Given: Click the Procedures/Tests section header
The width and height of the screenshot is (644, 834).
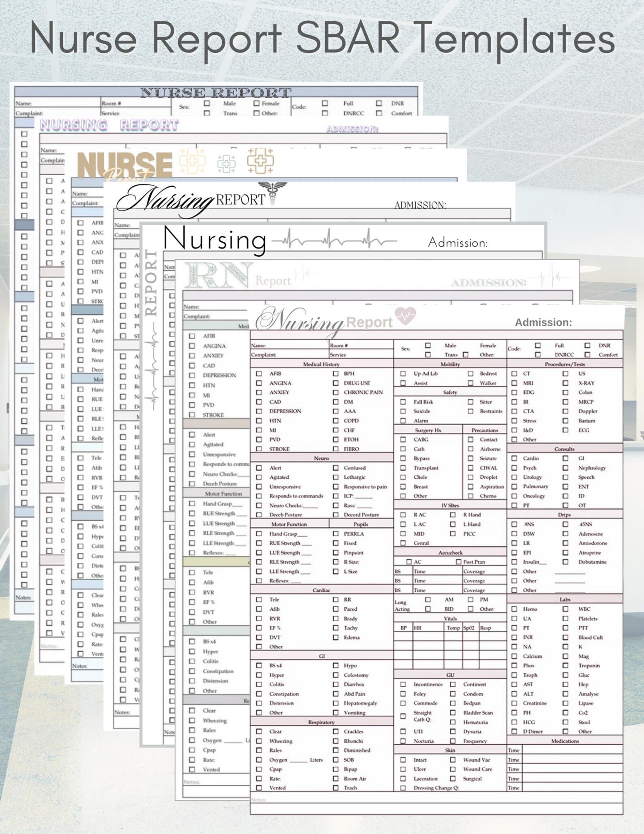Looking at the screenshot, I should point(565,364).
